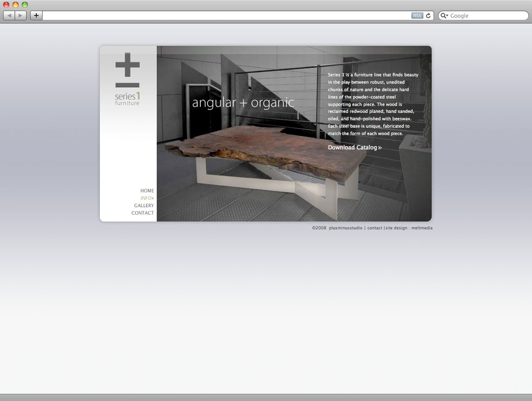Go forward with the browser forward arrow
The image size is (532, 401).
pyautogui.click(x=21, y=16)
